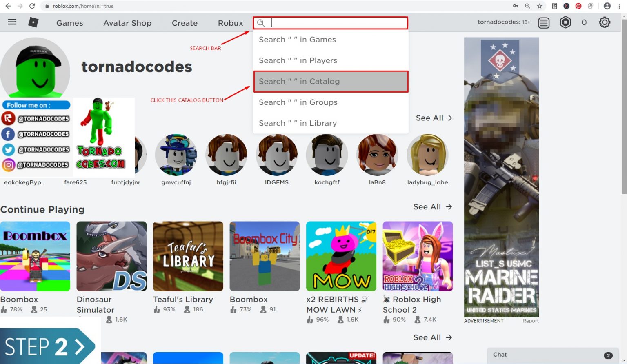Select Search in Games option
627x364 pixels.
331,40
